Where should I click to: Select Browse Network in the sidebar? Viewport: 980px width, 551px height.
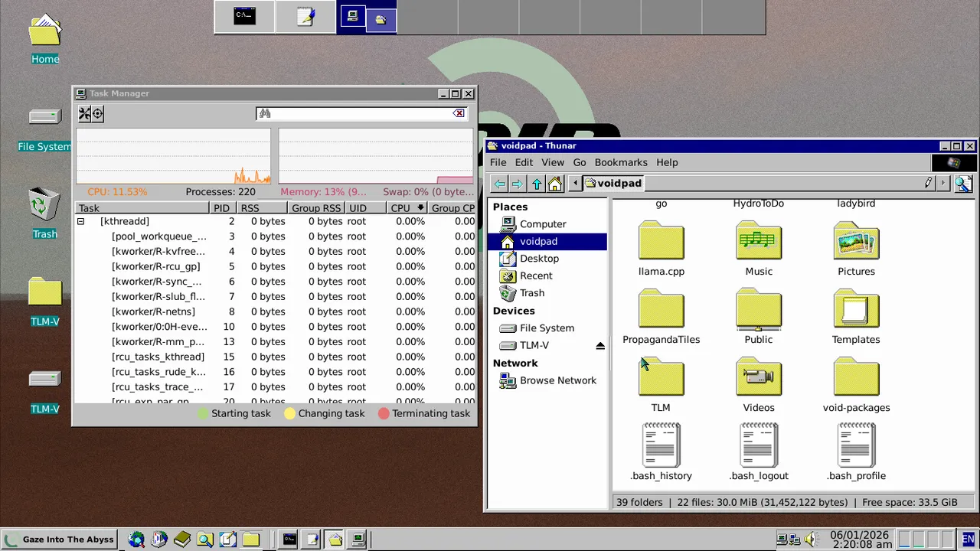coord(558,380)
